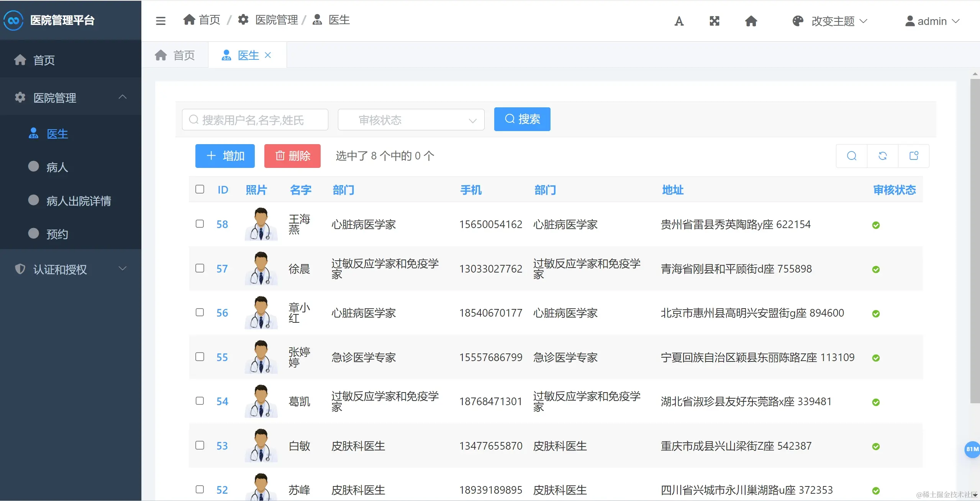
Task: Check the select-all header checkbox
Action: click(200, 189)
